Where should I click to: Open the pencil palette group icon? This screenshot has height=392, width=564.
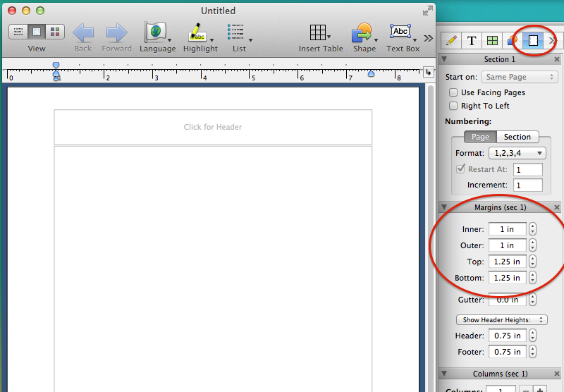point(451,41)
